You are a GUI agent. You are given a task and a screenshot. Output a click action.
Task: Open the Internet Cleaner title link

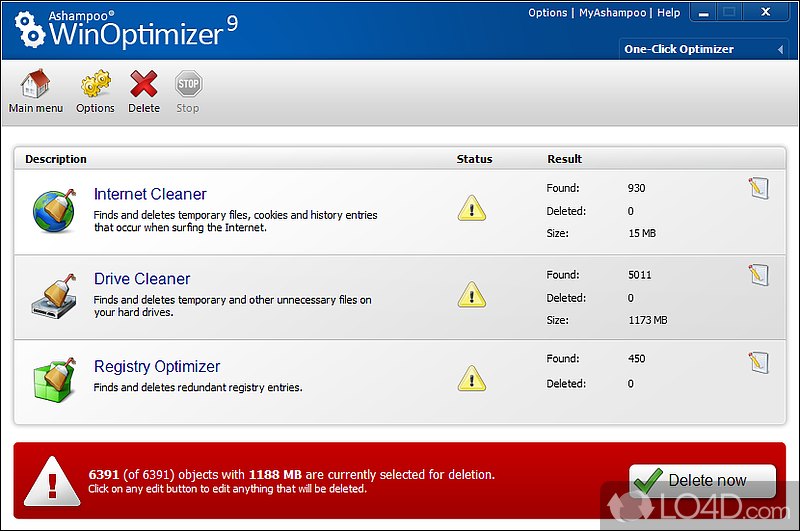(150, 194)
